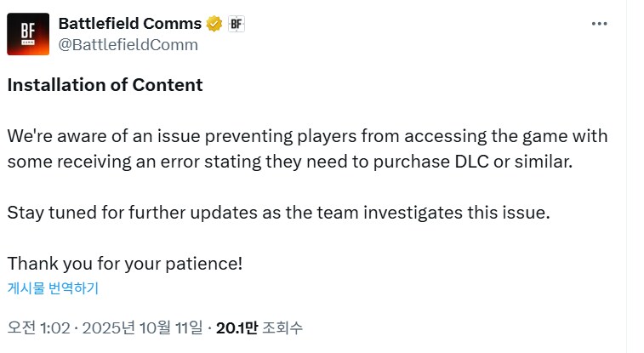Click the word "DLC" in the post
Screen dimensions: 644x353
478,162
